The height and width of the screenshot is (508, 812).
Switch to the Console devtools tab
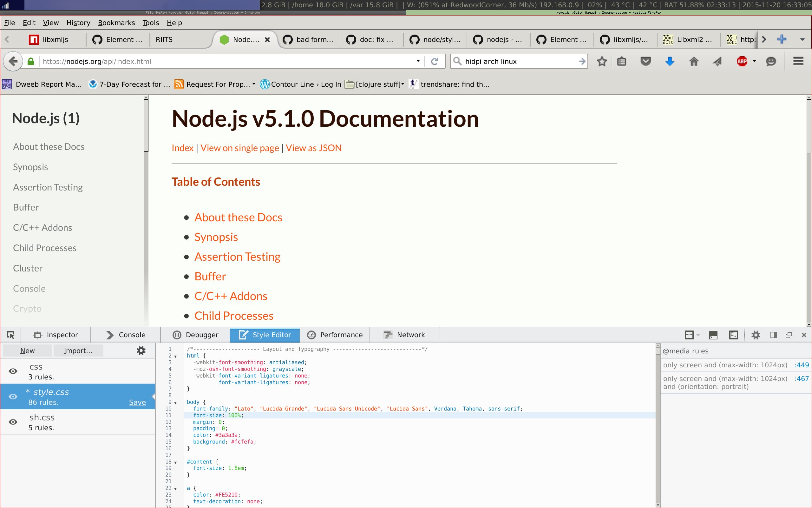tap(126, 335)
